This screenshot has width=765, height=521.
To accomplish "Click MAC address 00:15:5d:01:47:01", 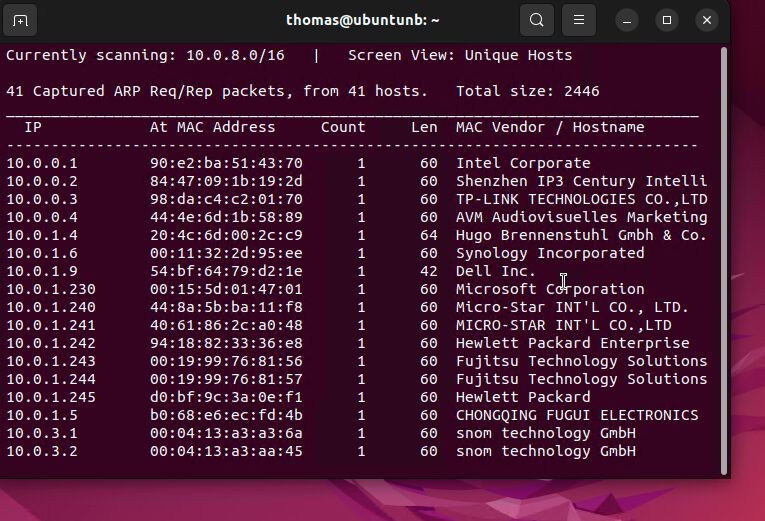I will [226, 289].
